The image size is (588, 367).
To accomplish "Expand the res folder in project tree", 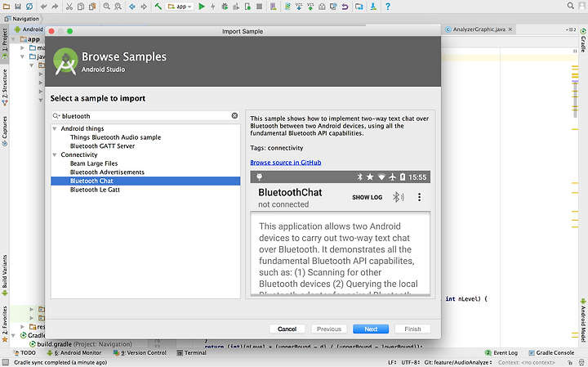I will (x=23, y=327).
